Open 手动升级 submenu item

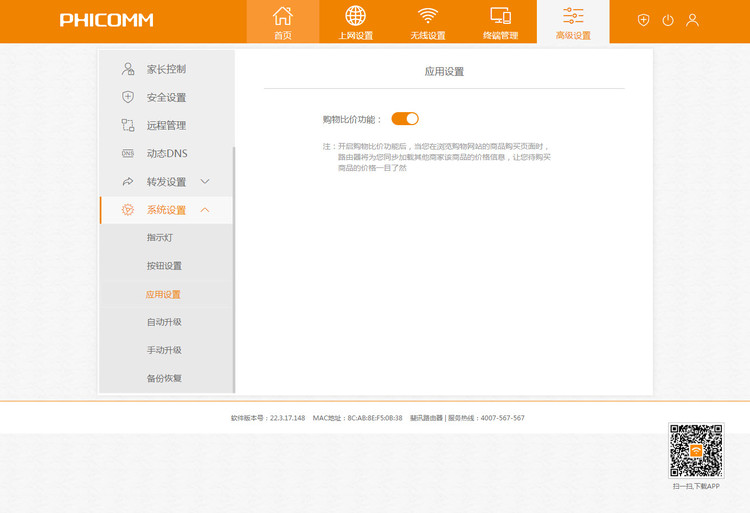click(x=166, y=350)
